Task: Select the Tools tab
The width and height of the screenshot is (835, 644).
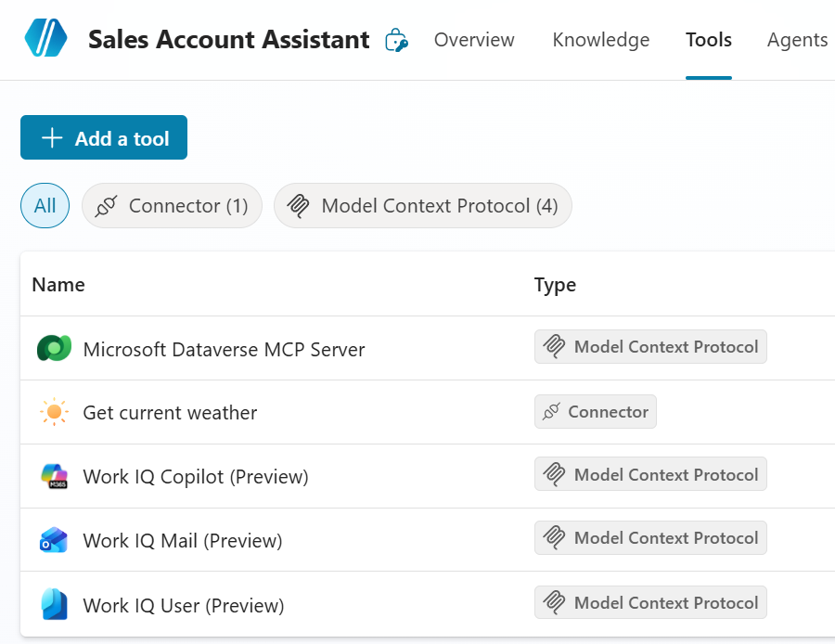Action: click(708, 40)
